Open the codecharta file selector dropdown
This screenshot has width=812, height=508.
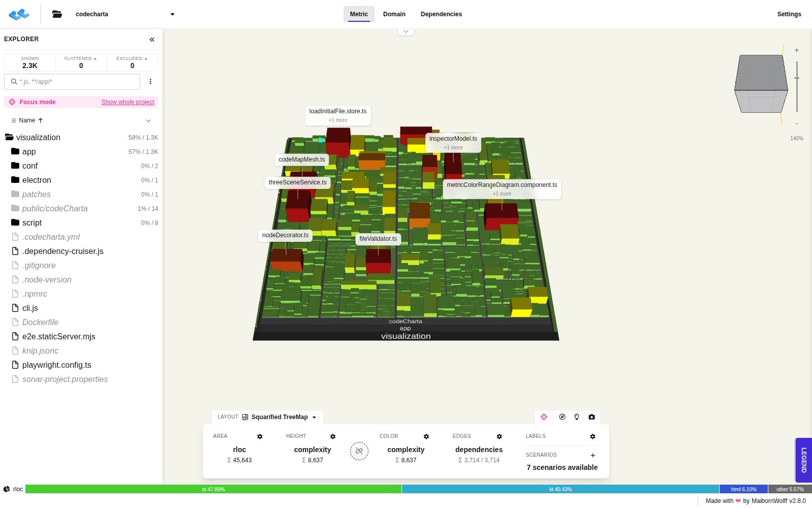pyautogui.click(x=125, y=14)
